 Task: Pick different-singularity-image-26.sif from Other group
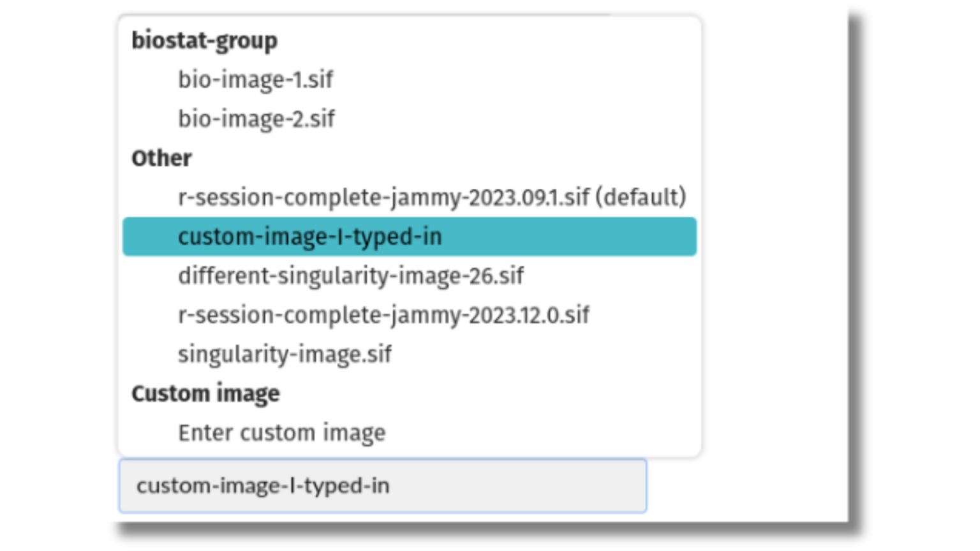click(351, 275)
